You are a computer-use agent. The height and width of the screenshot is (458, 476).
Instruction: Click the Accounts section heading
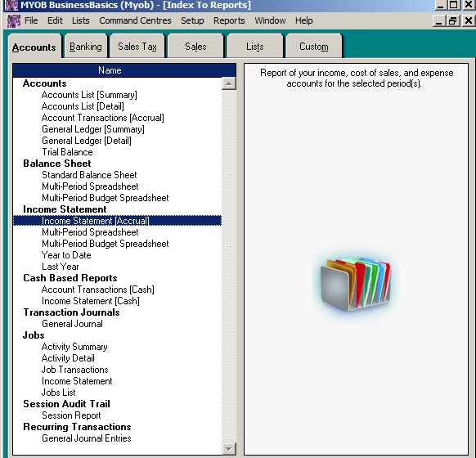[45, 83]
